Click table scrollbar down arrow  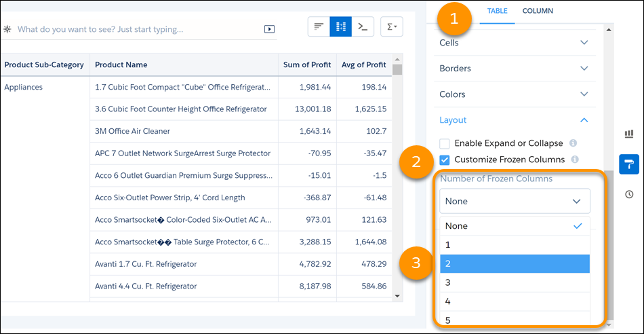(x=397, y=296)
